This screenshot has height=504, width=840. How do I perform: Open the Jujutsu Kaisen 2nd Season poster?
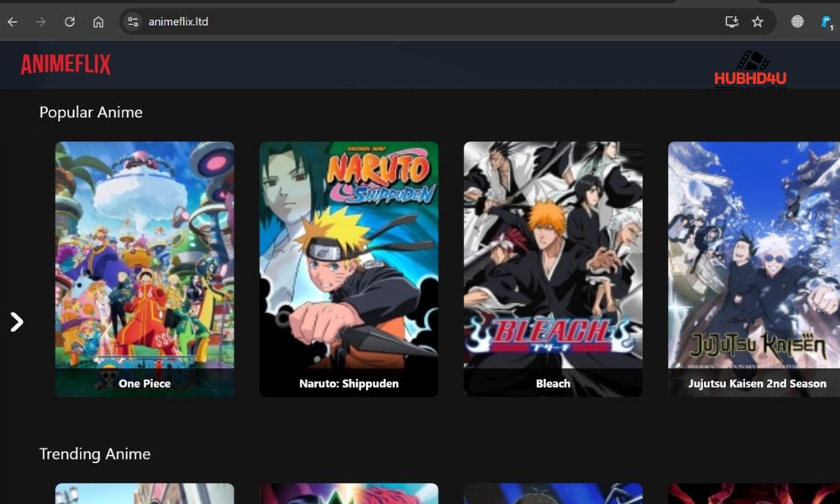click(x=753, y=269)
